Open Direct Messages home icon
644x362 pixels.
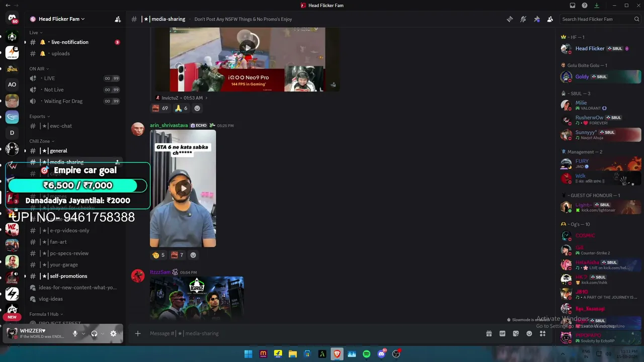pyautogui.click(x=12, y=19)
